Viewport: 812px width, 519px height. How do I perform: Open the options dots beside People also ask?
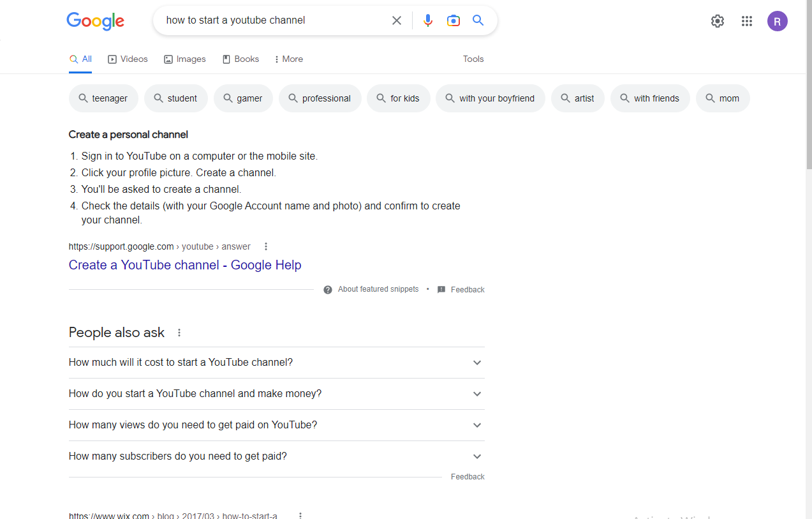coord(179,333)
